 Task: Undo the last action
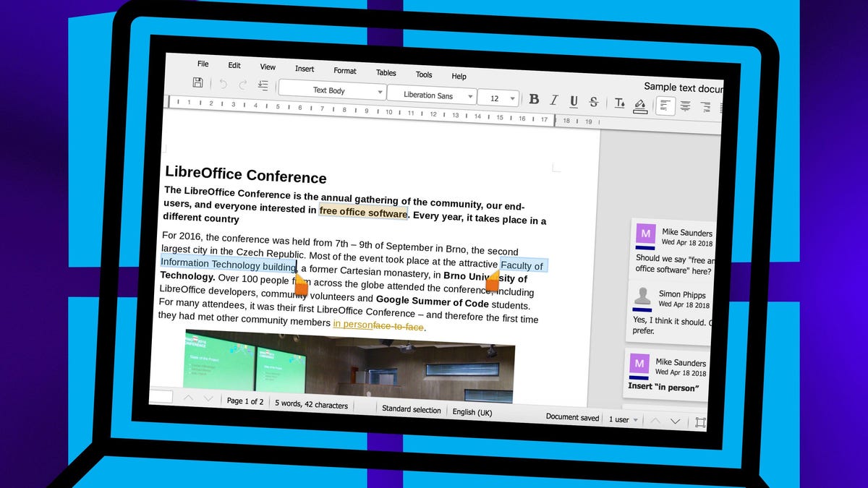223,85
